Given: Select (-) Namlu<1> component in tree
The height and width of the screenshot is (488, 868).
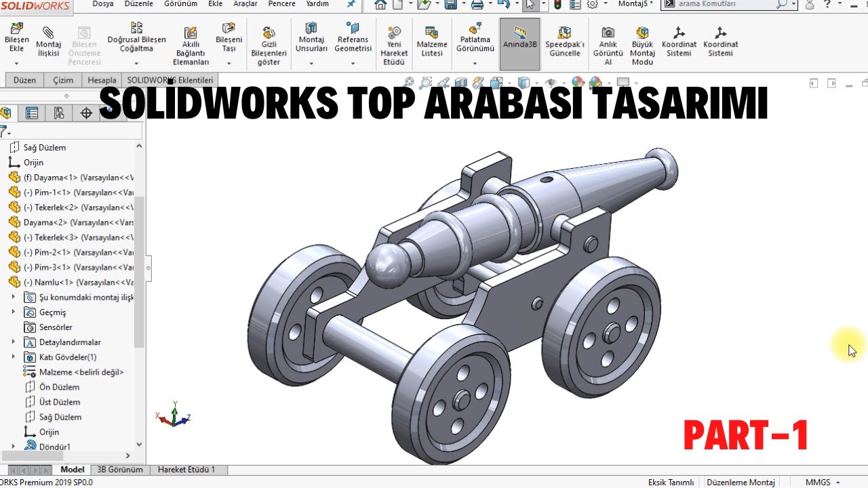Looking at the screenshot, I should pos(71,282).
